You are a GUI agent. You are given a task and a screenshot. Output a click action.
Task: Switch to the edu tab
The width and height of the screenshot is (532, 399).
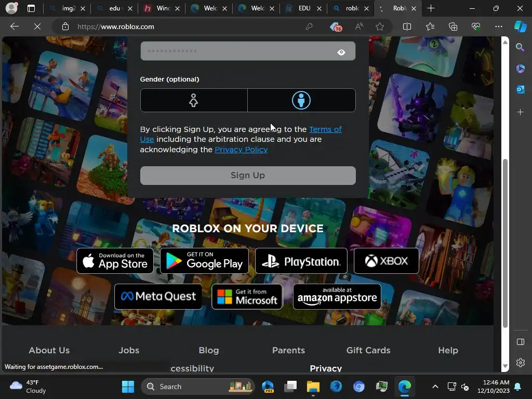(115, 8)
